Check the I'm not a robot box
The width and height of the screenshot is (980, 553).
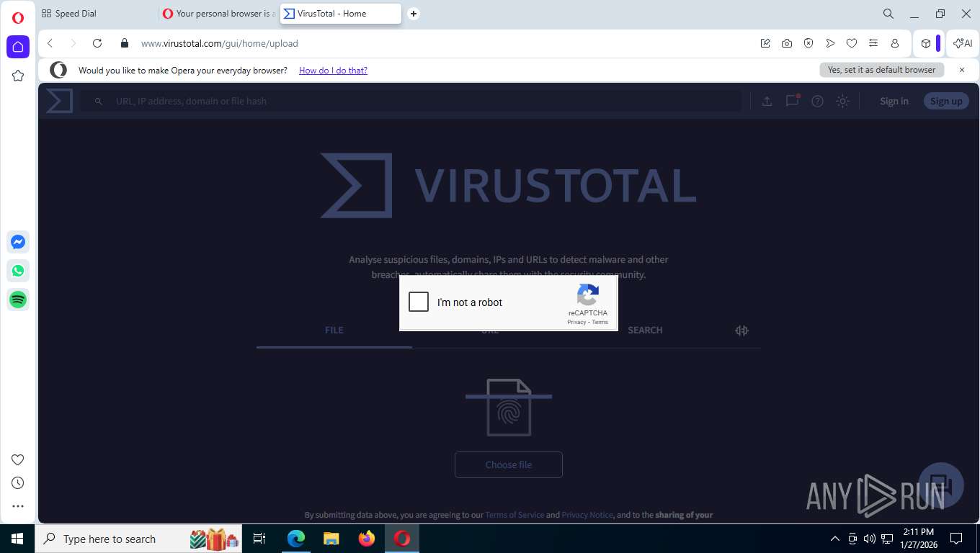[419, 302]
